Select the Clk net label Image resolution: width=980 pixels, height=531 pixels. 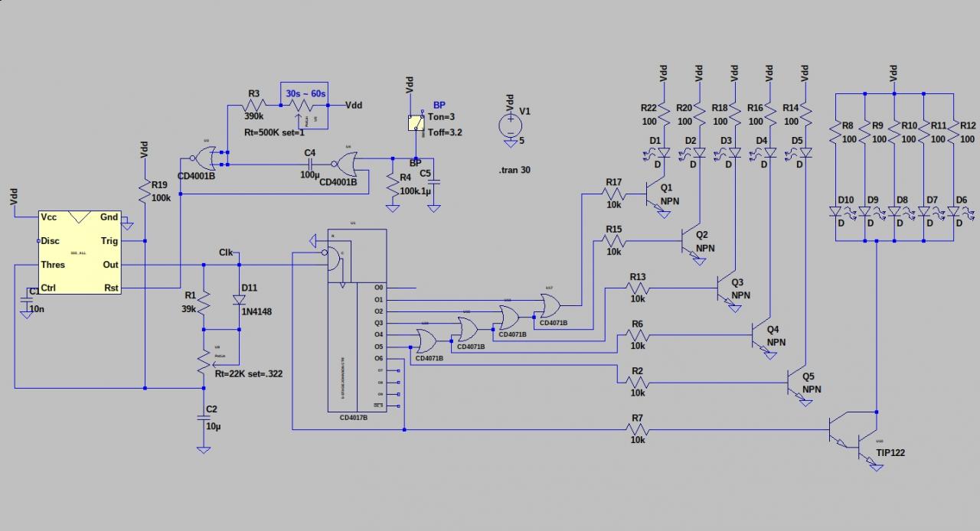[x=226, y=252]
